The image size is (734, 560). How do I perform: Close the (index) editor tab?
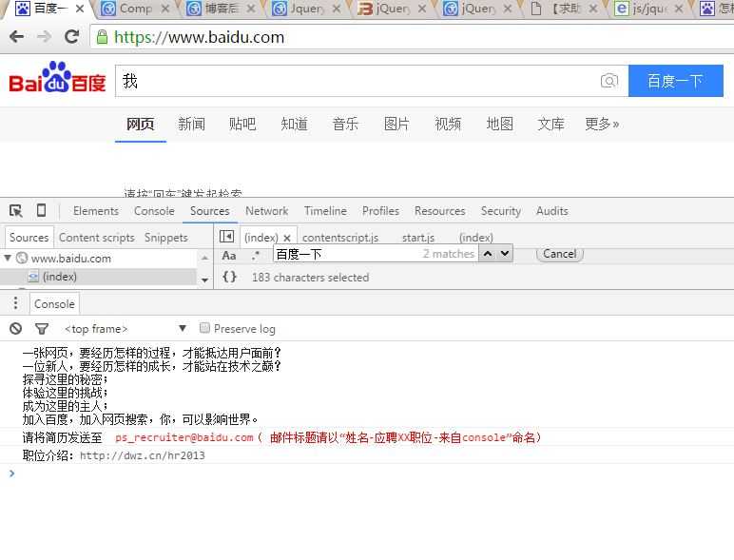click(x=287, y=238)
